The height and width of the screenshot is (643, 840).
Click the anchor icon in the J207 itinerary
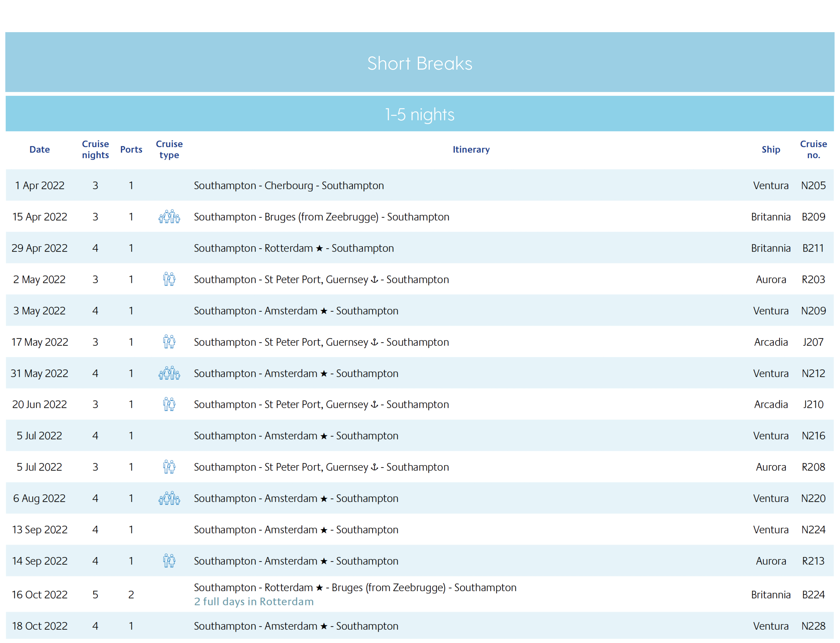point(374,342)
